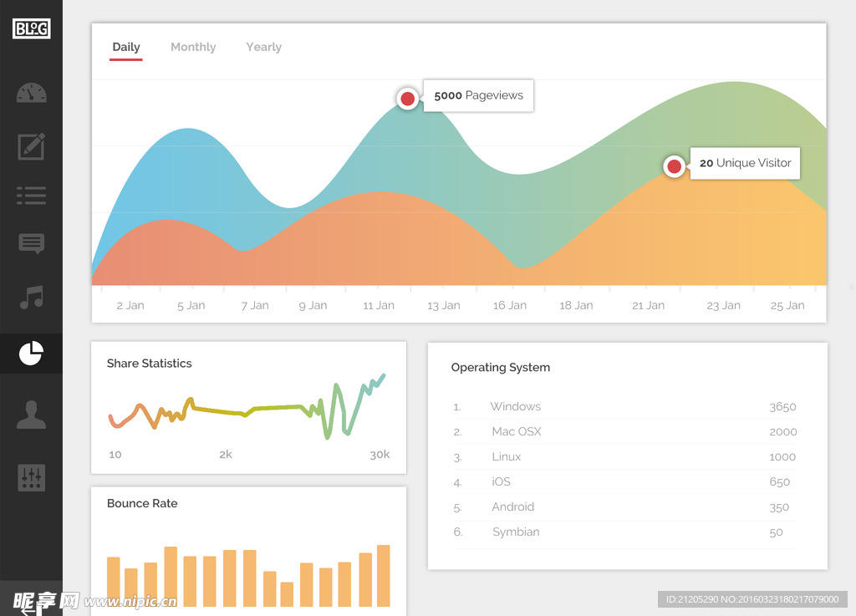The image size is (856, 616).
Task: Select the Linux row
Action: (x=624, y=456)
